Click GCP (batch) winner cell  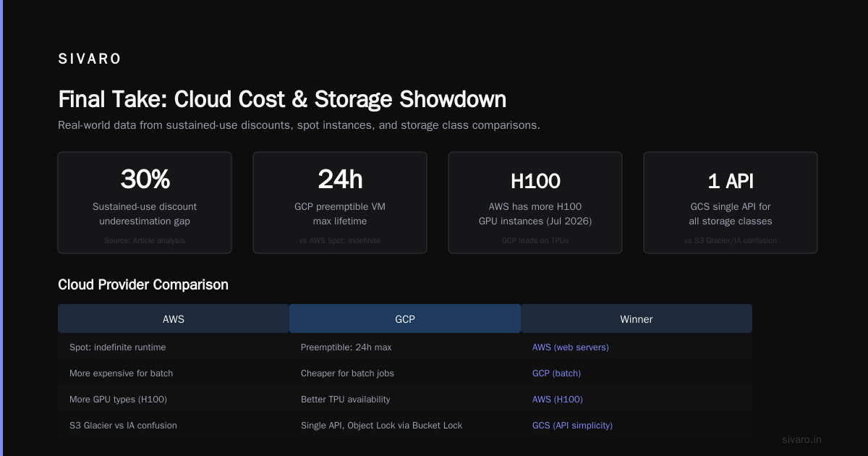tap(557, 373)
